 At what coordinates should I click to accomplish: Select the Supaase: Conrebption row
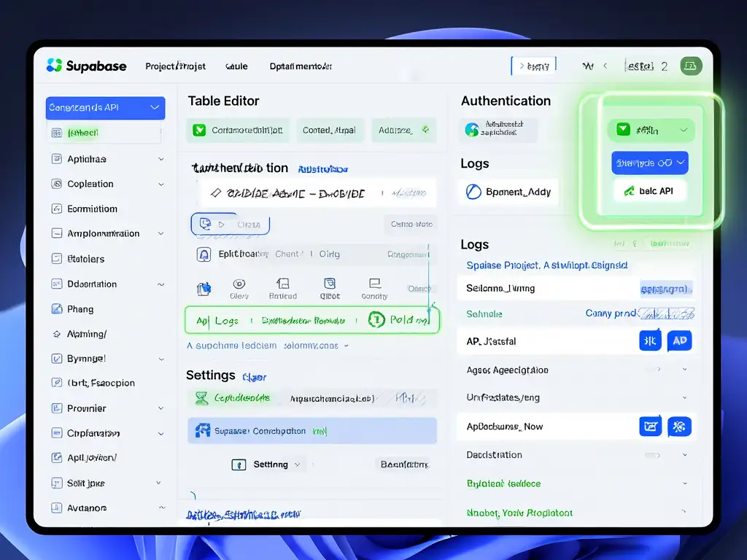312,431
